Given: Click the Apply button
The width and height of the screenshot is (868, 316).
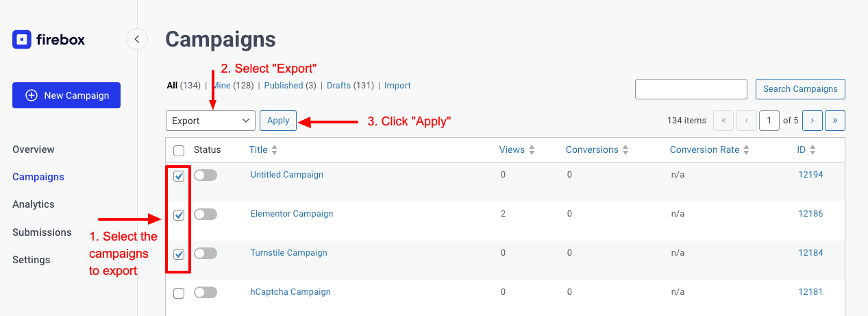Looking at the screenshot, I should 278,121.
